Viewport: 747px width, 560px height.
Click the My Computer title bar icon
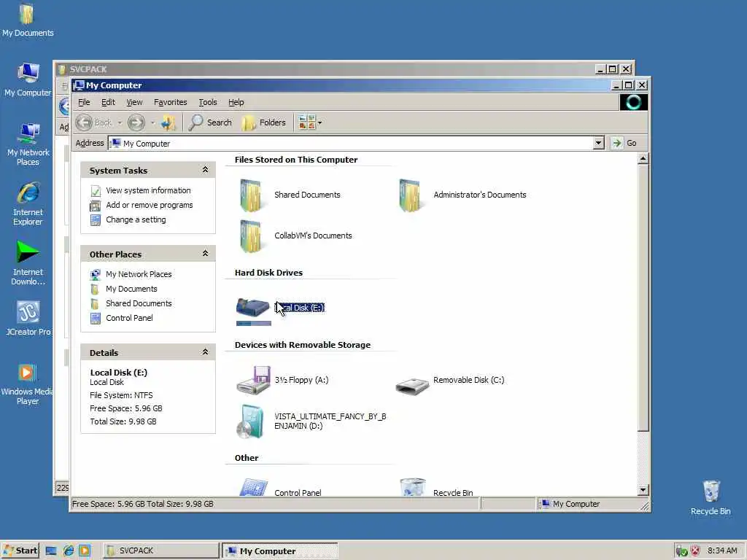(79, 85)
